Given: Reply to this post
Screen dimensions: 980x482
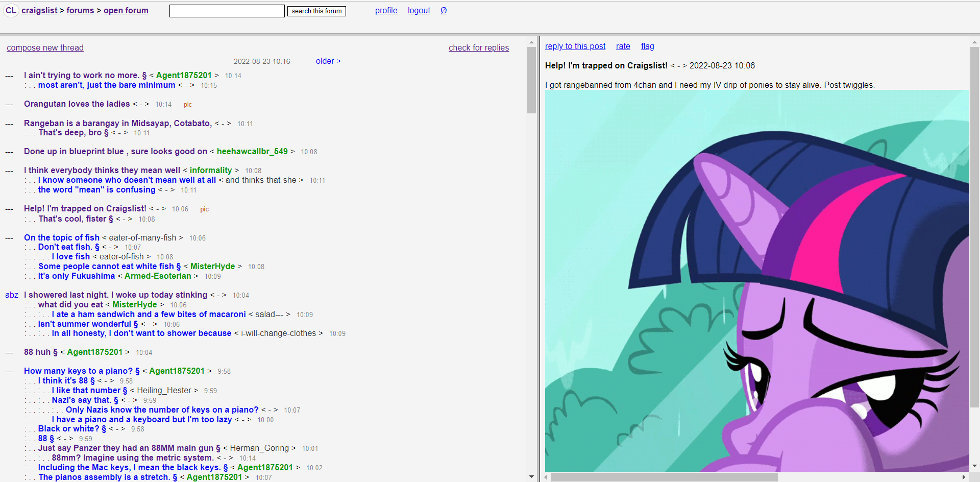Looking at the screenshot, I should tap(575, 46).
